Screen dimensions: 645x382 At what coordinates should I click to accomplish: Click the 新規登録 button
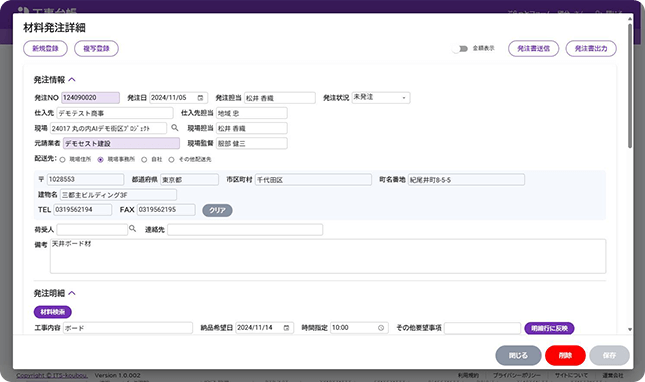[x=45, y=49]
